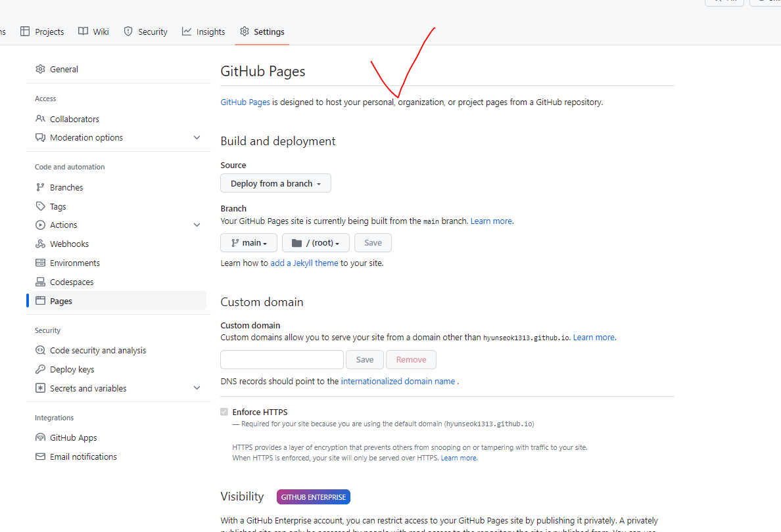Click Save button for custom domain

(365, 359)
